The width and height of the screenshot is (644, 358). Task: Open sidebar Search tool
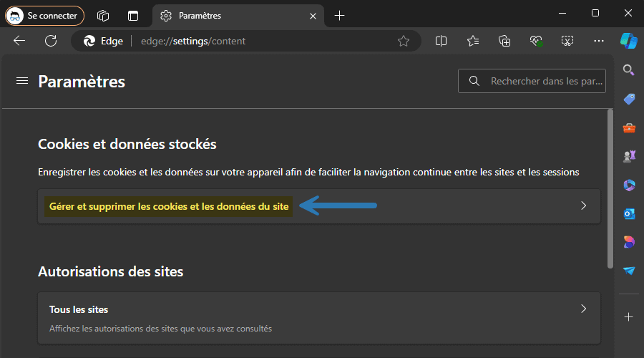pos(629,70)
